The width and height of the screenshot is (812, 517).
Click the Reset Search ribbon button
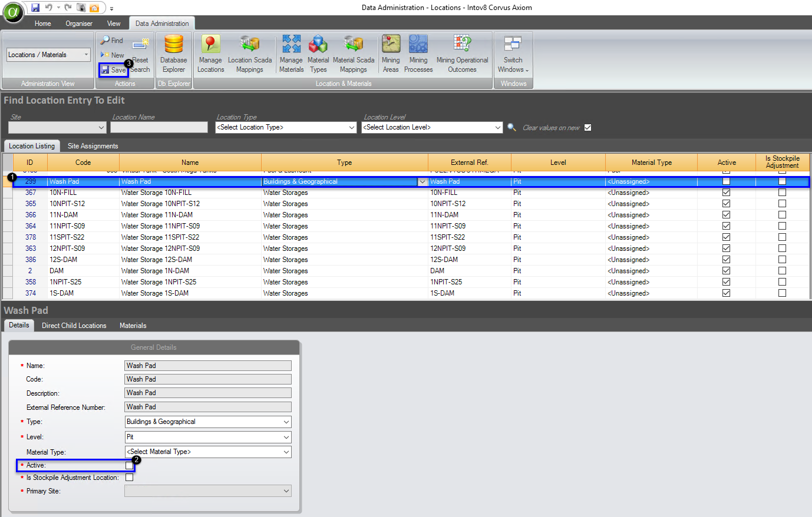(x=140, y=55)
